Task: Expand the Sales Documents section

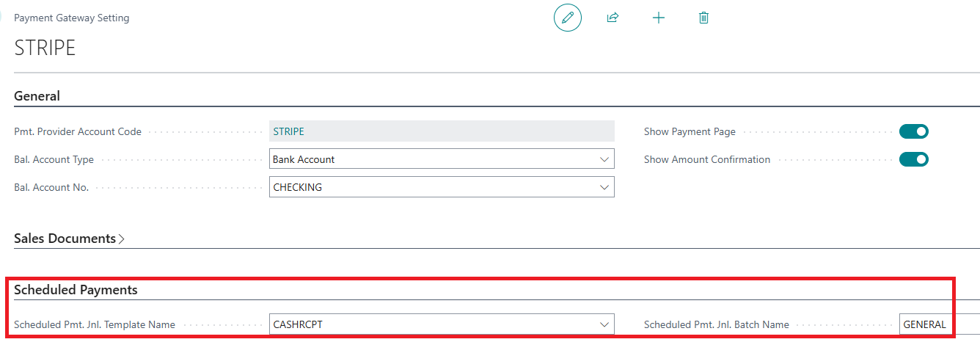Action: (70, 239)
